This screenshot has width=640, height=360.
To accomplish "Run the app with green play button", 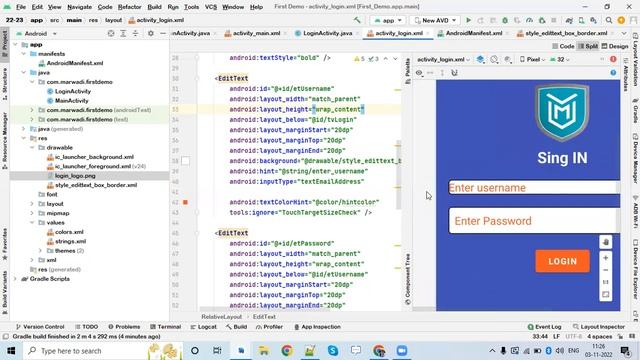I will pyautogui.click(x=468, y=20).
